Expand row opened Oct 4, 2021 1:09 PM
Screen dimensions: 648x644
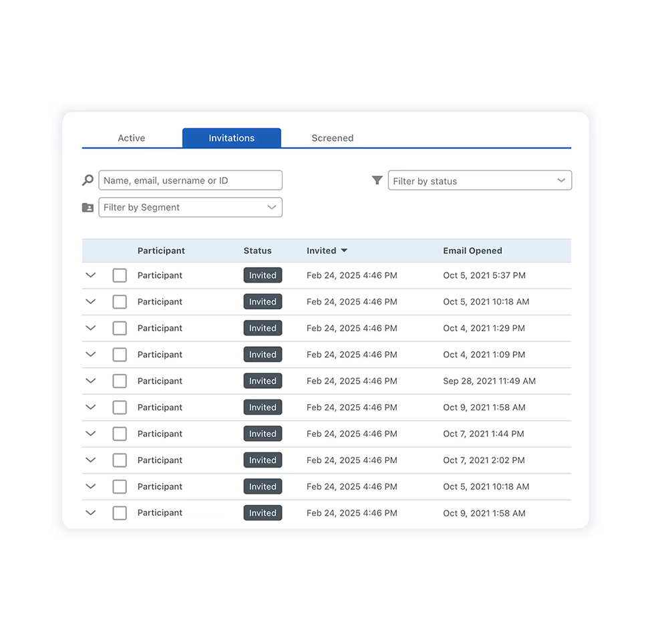coord(91,354)
